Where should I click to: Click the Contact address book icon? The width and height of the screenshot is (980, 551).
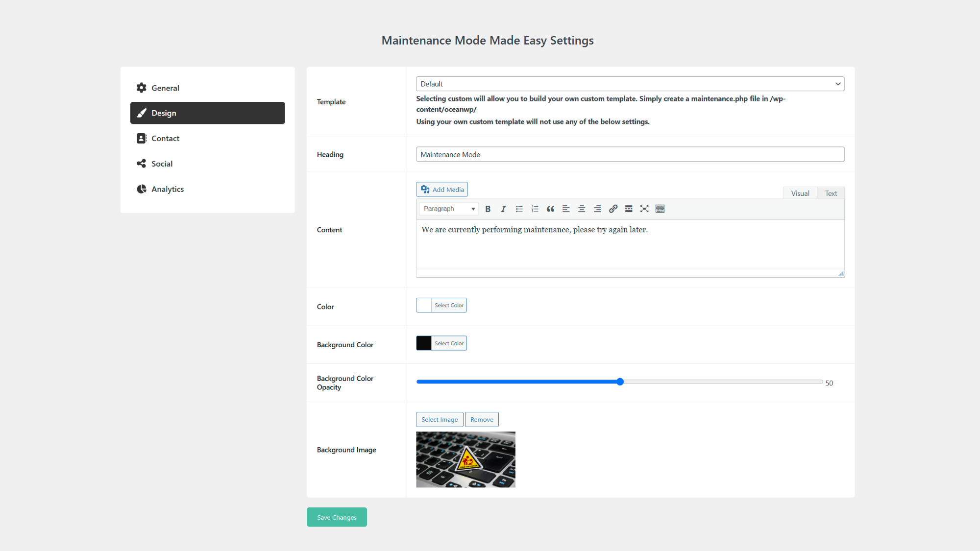click(142, 138)
